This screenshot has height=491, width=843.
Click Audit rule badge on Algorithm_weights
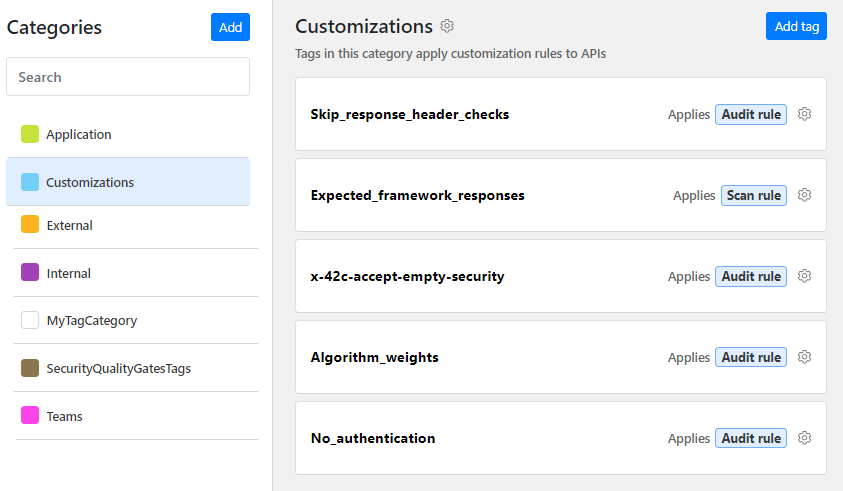point(751,357)
